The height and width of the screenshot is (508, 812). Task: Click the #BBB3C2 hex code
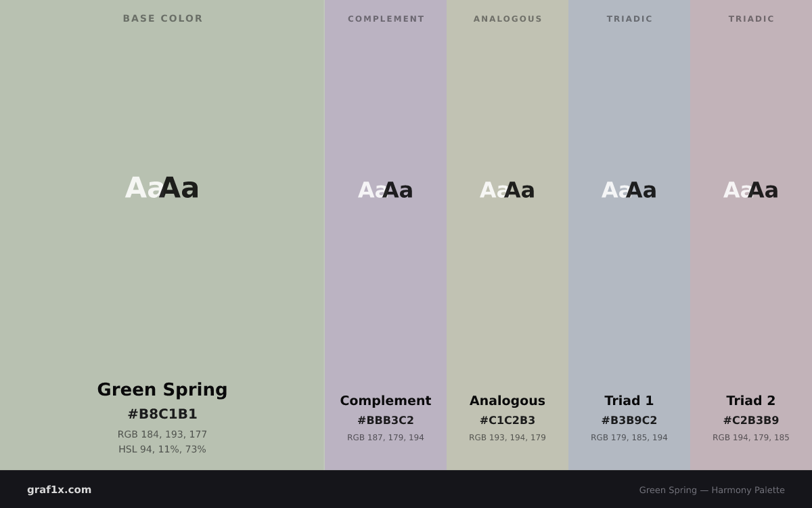[x=386, y=421]
